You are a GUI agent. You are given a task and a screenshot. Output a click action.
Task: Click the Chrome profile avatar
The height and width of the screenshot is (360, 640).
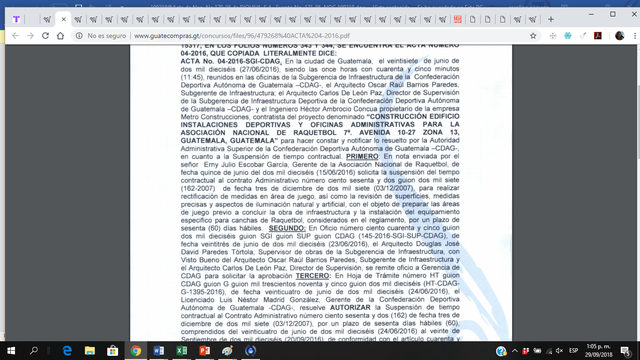620,36
